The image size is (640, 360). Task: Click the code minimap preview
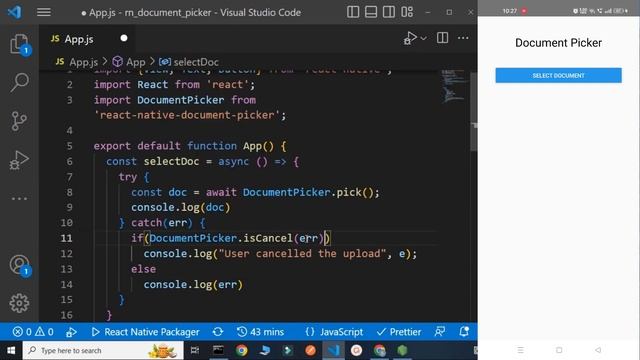(453, 86)
